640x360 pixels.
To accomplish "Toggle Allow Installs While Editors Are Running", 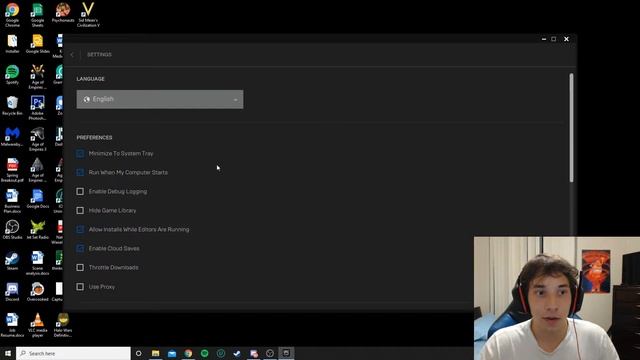I will click(80, 229).
